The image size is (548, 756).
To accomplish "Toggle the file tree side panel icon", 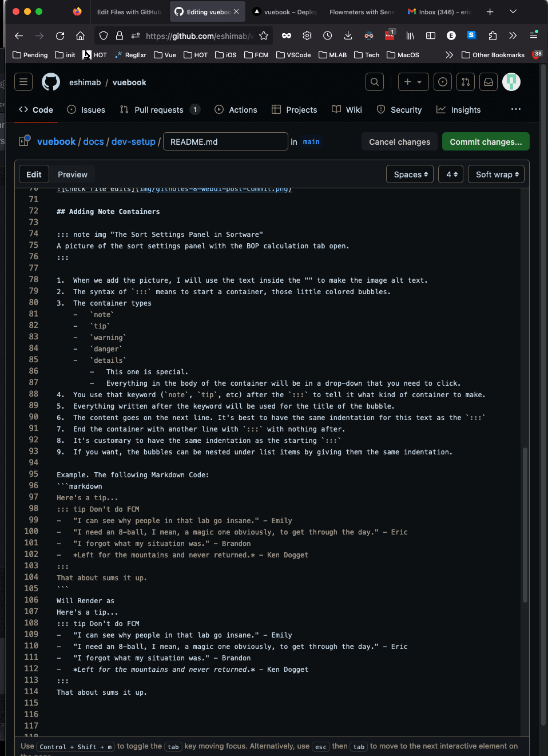I will (x=25, y=141).
